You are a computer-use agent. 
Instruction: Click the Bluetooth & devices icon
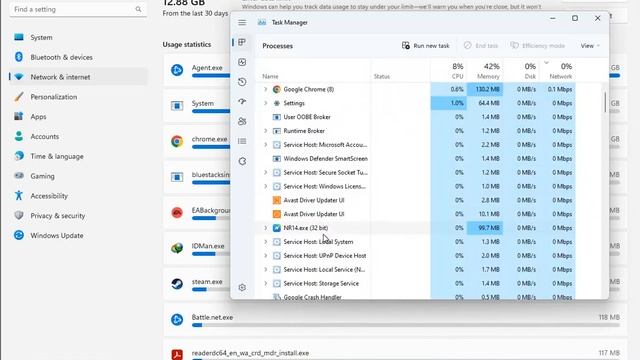click(19, 57)
